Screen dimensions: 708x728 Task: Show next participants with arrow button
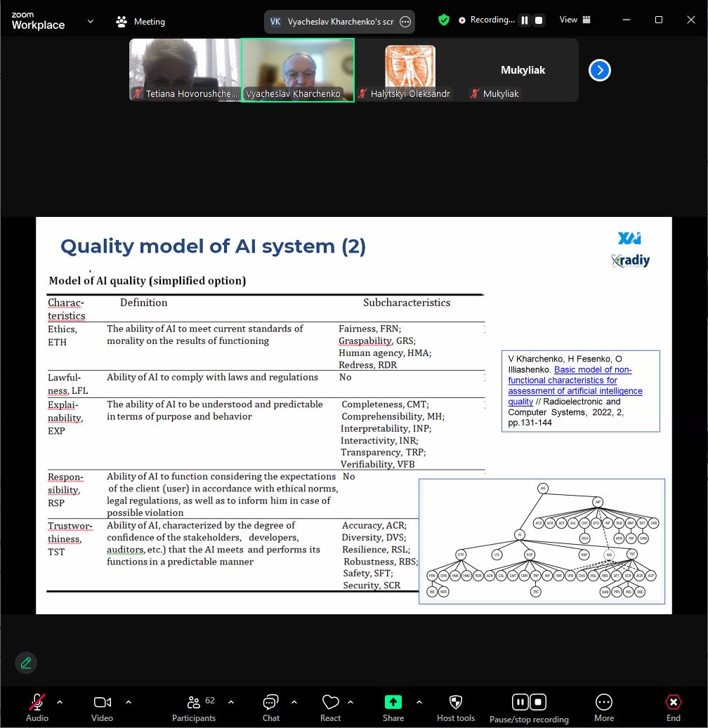pos(599,70)
